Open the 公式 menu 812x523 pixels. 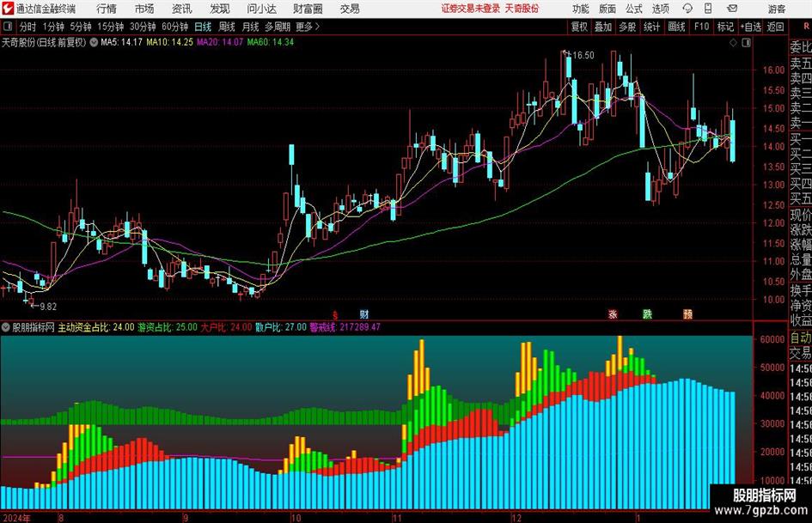pos(634,9)
